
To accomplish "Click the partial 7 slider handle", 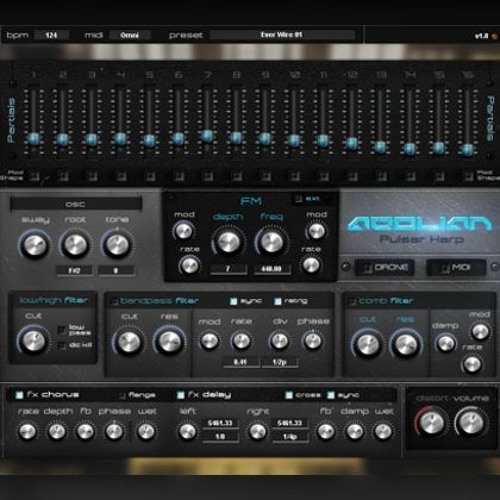I will click(x=207, y=136).
